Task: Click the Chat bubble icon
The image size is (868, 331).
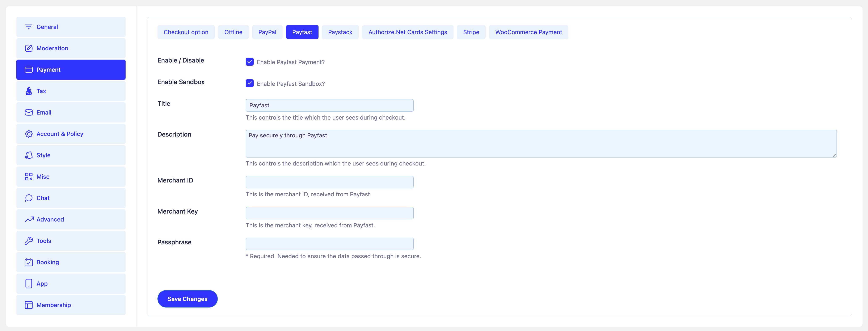Action: [x=29, y=198]
